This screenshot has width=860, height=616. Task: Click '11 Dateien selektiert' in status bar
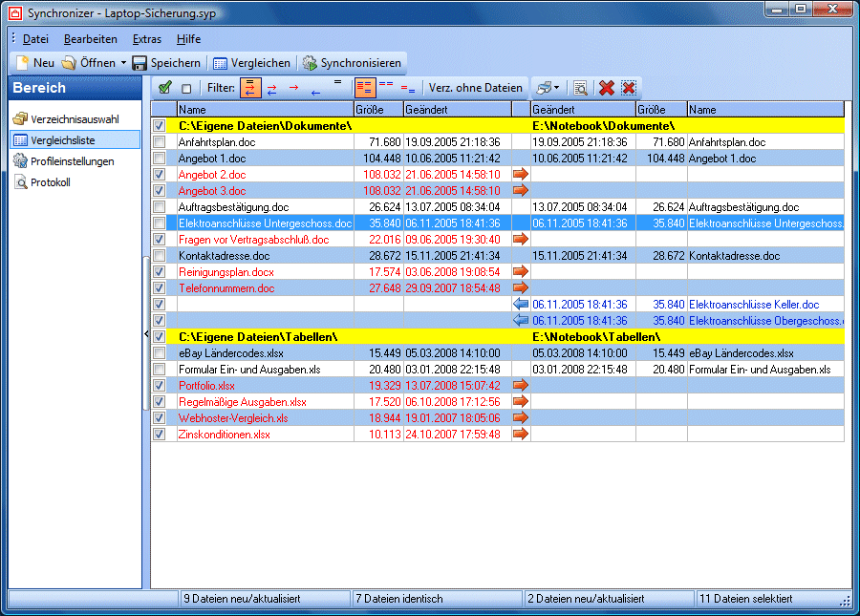click(x=746, y=599)
